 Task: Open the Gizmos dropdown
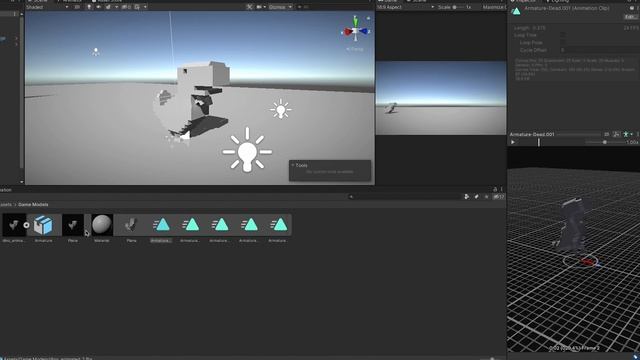point(280,7)
